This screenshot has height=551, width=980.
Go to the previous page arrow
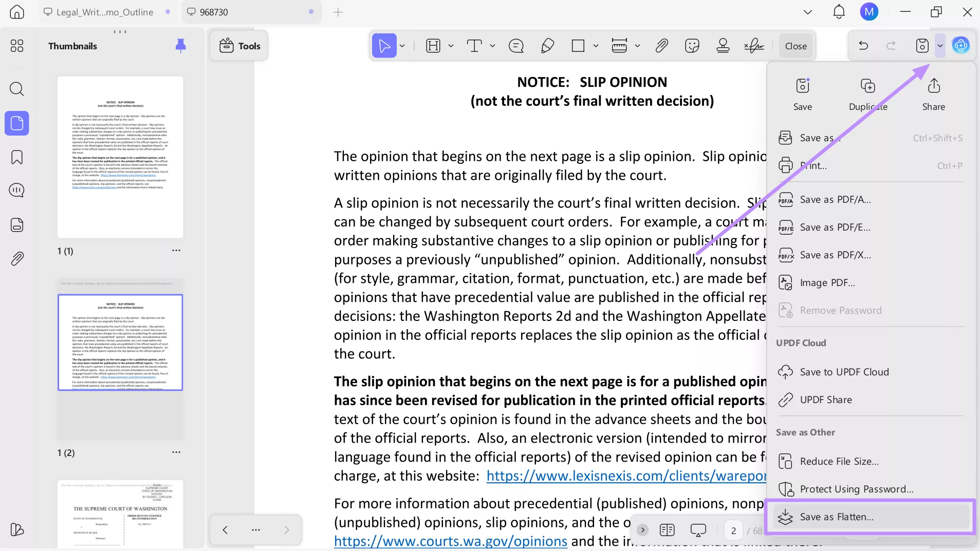225,530
